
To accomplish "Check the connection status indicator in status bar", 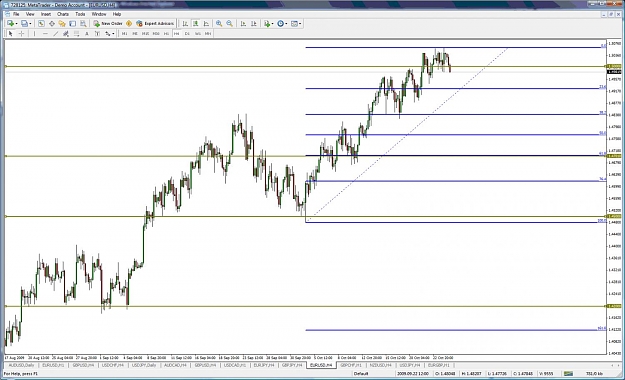I will [568, 374].
